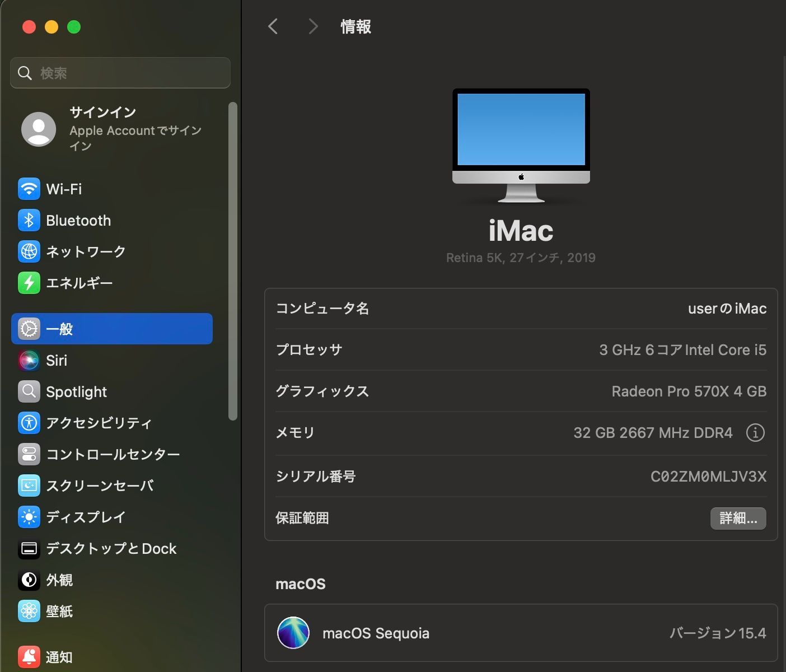Select the Accessibility (アクセシビリティ) icon
Screen dimensions: 786x672
coord(29,423)
